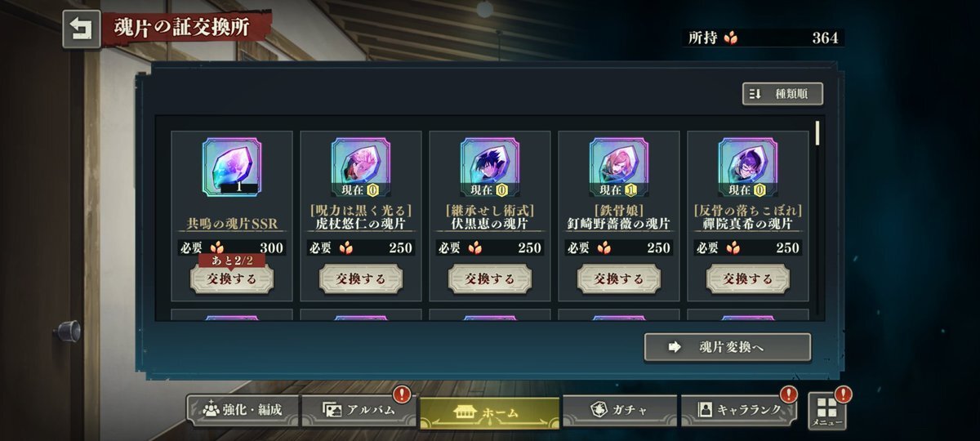Exchange for 共鳴の魂片SSR
The image size is (980, 441).
click(232, 278)
